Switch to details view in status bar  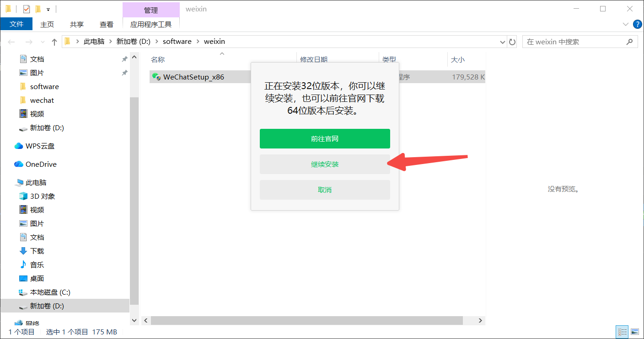pyautogui.click(x=623, y=332)
